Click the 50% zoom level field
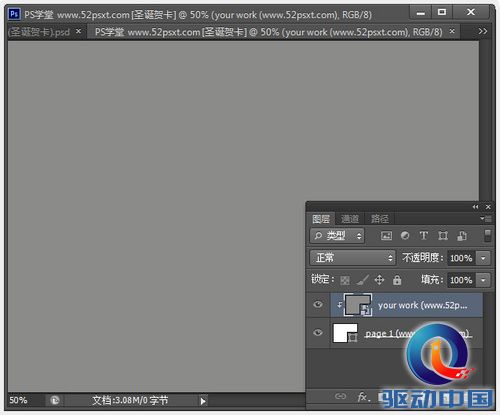The height and width of the screenshot is (415, 500). [19, 400]
